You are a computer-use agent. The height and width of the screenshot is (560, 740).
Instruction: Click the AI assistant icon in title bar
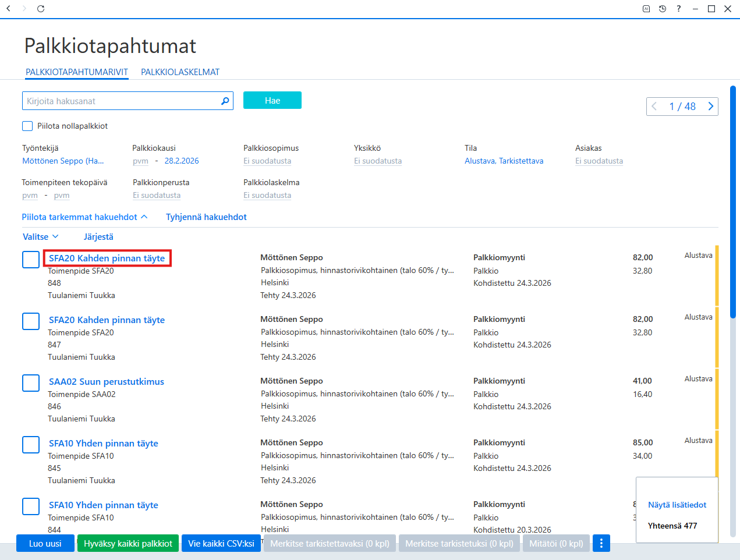pyautogui.click(x=646, y=9)
